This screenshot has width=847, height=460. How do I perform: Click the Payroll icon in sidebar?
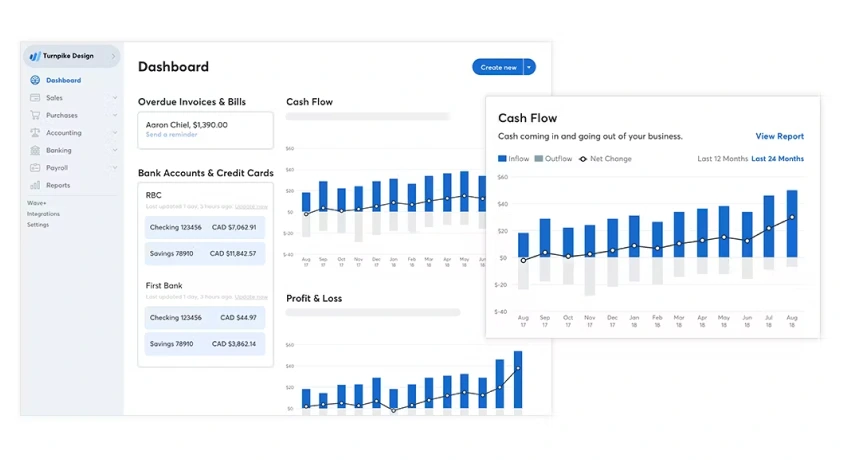[x=35, y=168]
